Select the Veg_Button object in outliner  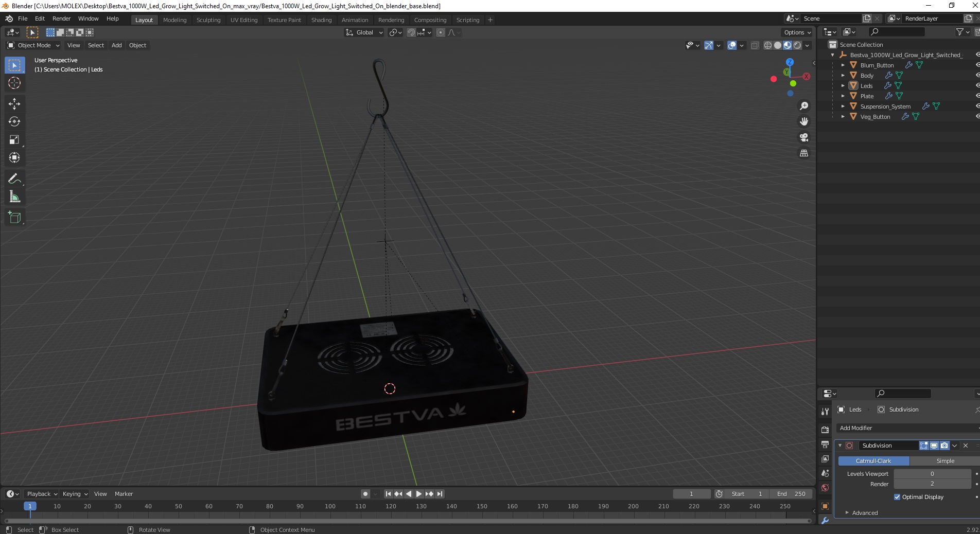click(875, 117)
